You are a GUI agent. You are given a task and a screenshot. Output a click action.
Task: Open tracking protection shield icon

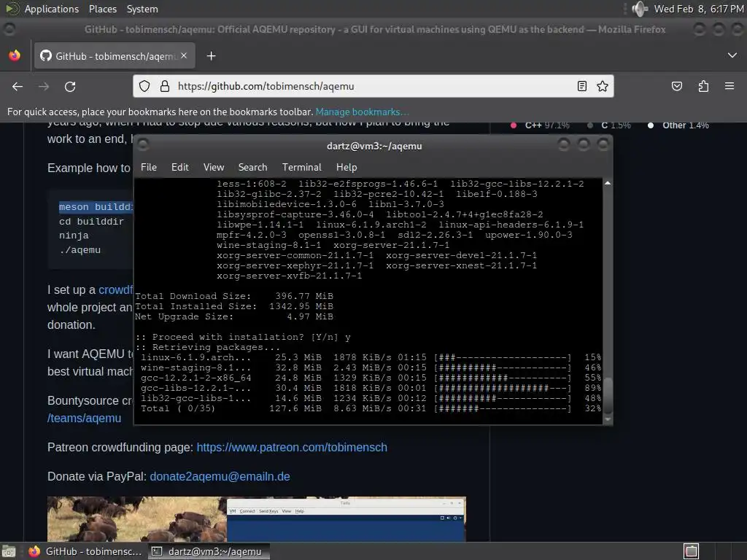(x=144, y=86)
